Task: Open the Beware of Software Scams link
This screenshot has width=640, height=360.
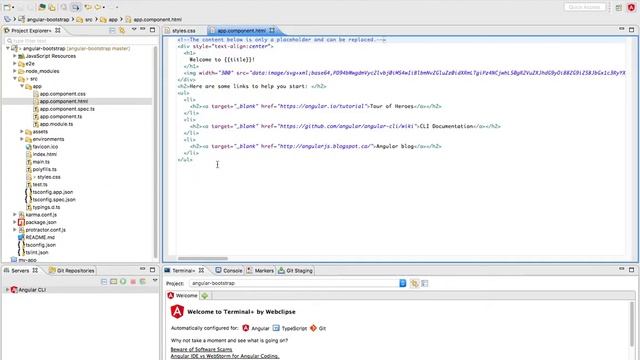Action: pyautogui.click(x=201, y=349)
